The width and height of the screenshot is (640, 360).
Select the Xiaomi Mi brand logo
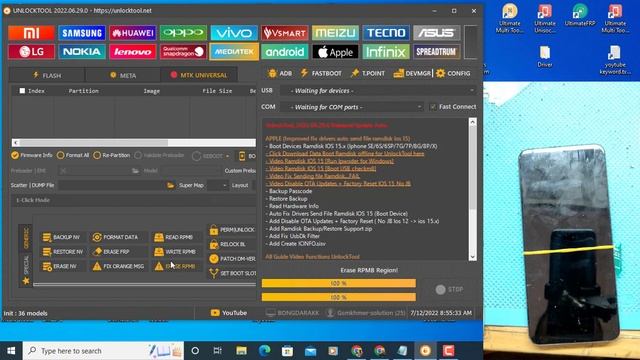(31, 33)
